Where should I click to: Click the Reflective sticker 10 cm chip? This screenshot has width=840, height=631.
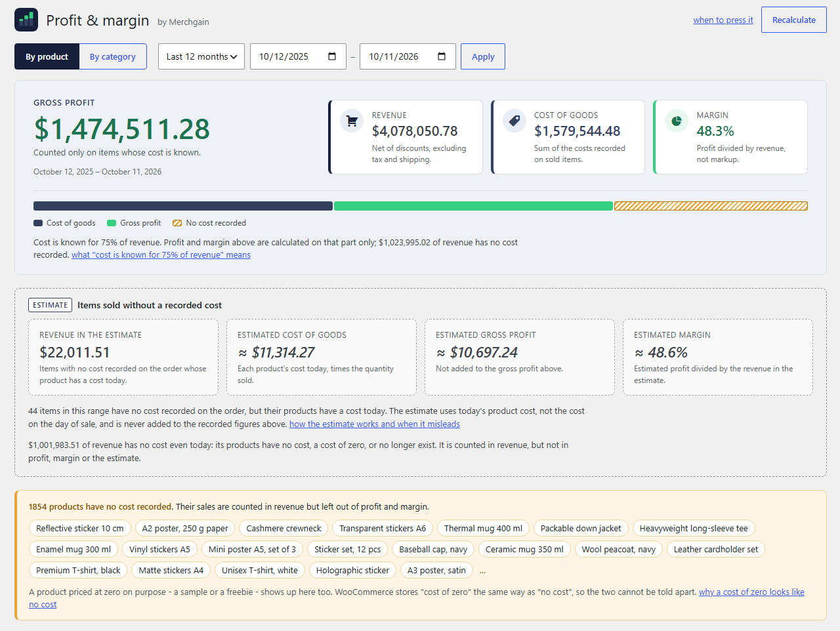[79, 529]
